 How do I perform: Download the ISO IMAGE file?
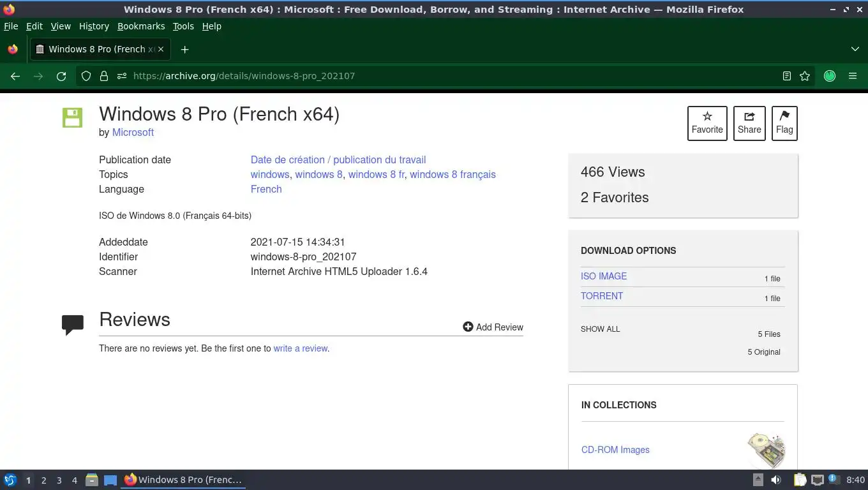click(604, 276)
